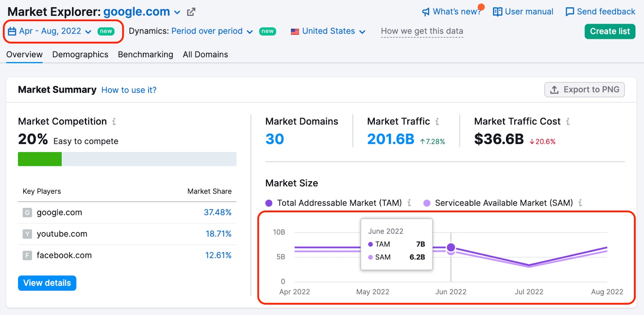This screenshot has height=315, width=644.
Task: Click info icon beside Serviceable Available Market
Action: click(580, 203)
